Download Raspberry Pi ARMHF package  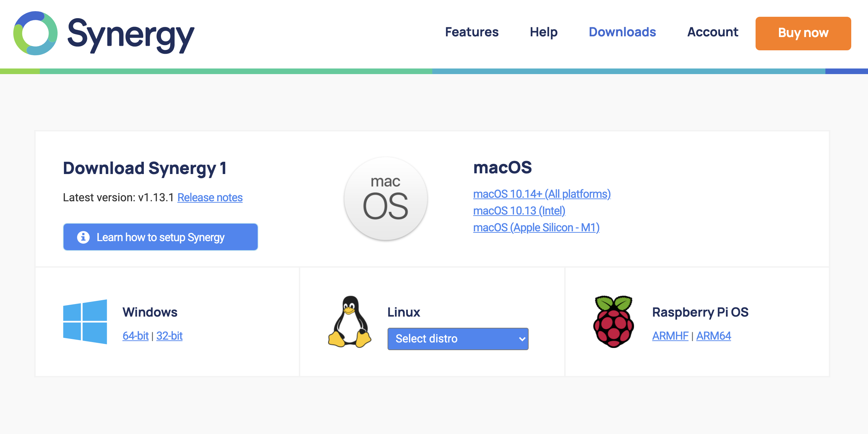coord(670,336)
